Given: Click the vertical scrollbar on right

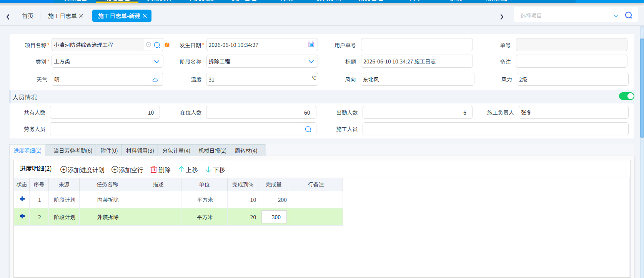Looking at the screenshot, I should click(x=642, y=88).
